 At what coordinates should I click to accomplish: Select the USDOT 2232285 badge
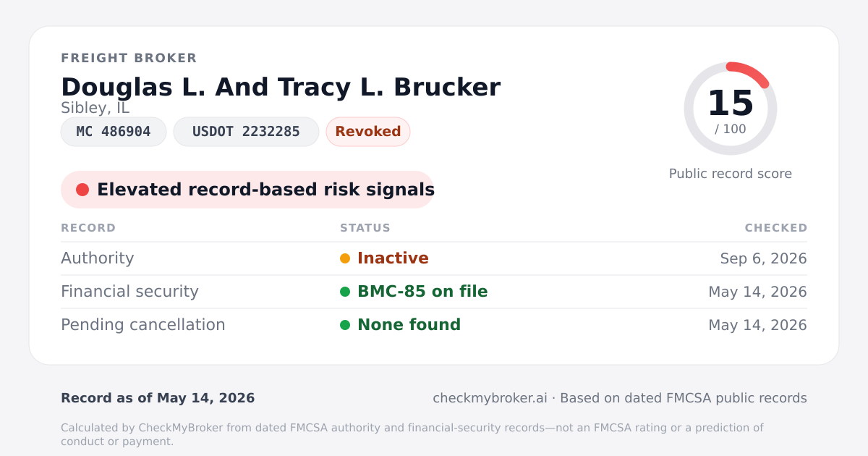[x=246, y=132]
